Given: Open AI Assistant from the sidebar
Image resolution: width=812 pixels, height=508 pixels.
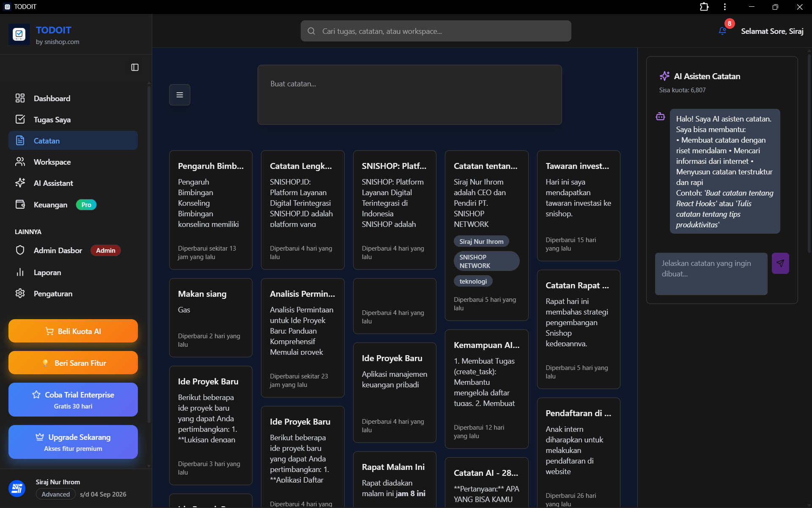Looking at the screenshot, I should (x=53, y=183).
